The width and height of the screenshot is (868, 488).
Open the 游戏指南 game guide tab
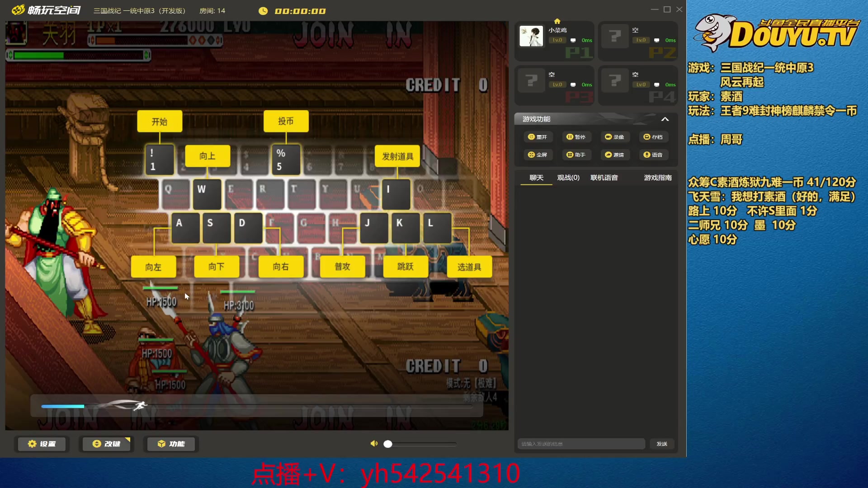pos(658,178)
